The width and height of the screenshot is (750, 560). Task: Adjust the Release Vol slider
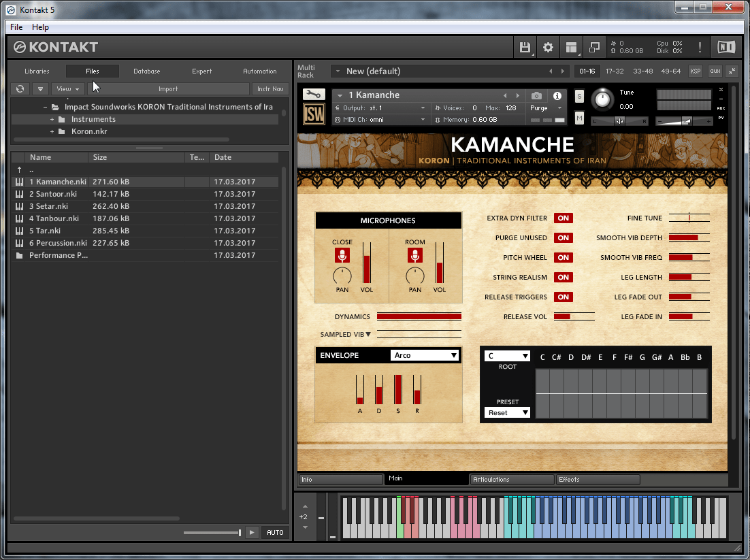(574, 316)
